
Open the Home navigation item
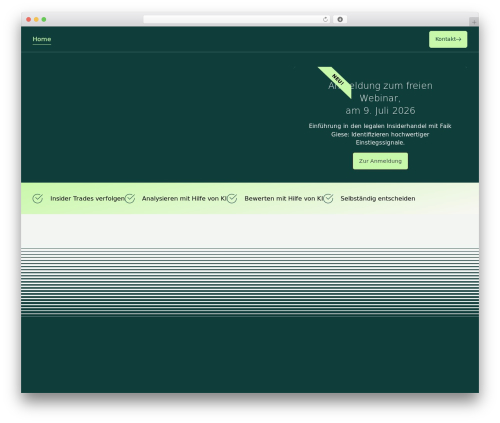coord(42,39)
